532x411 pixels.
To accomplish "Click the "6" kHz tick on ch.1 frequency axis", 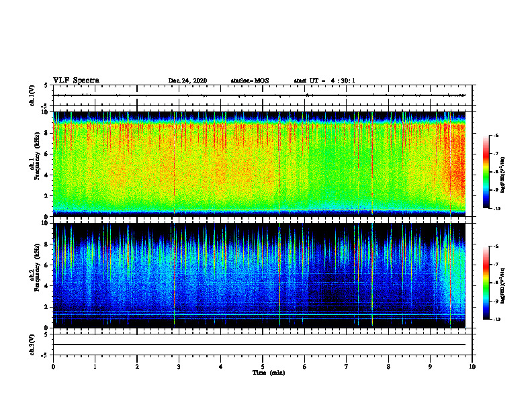I will [x=47, y=154].
